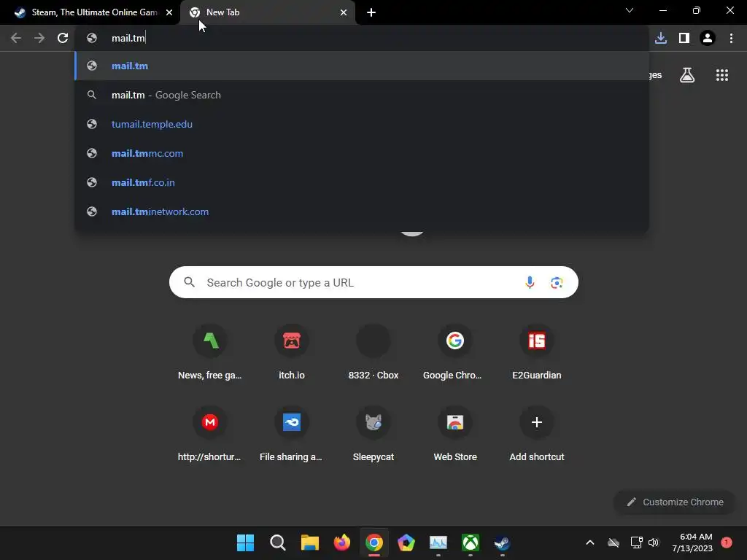Focus the Search Google or type a URL box
Viewport: 747px width, 560px height.
373,282
